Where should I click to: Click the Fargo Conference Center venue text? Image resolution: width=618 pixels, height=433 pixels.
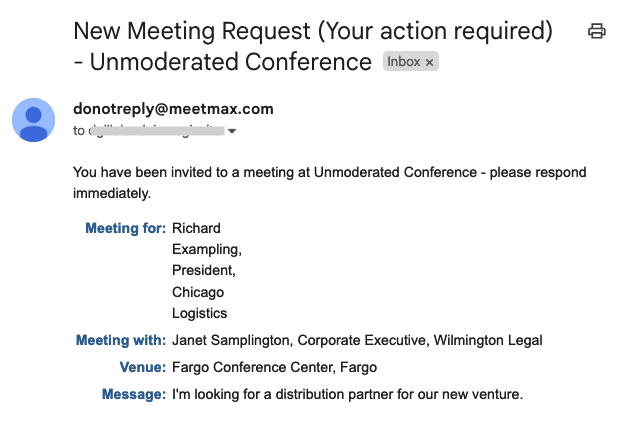[274, 367]
